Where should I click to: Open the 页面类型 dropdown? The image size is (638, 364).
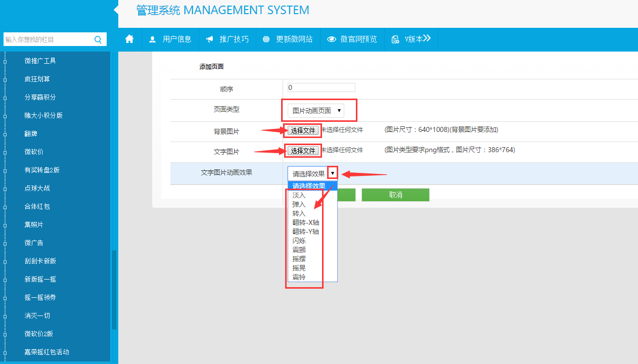[x=316, y=111]
